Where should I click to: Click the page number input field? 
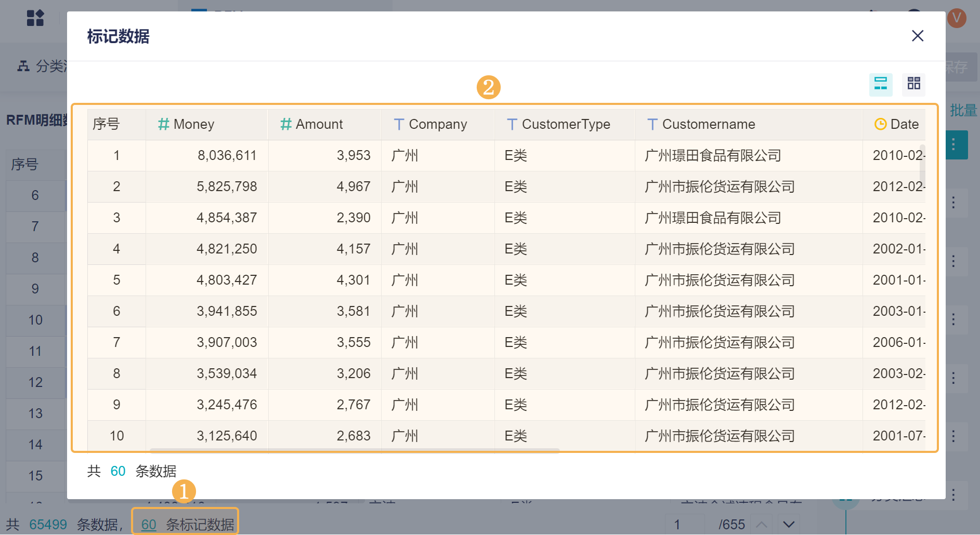[684, 525]
